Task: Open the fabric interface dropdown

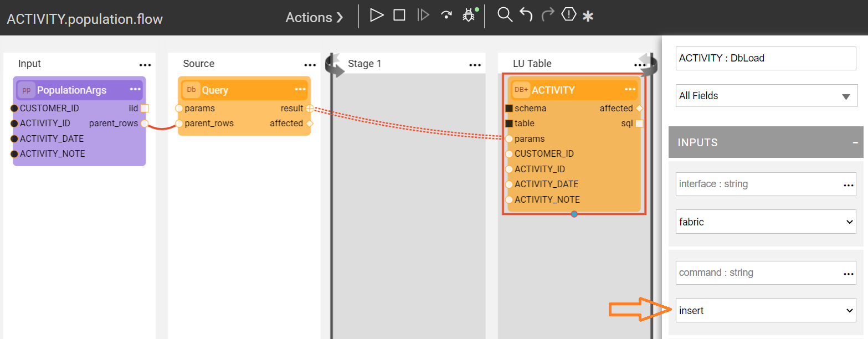Action: coord(766,222)
